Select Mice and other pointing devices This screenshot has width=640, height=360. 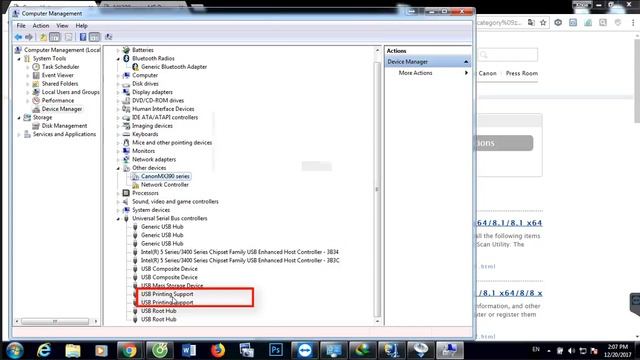[x=172, y=143]
